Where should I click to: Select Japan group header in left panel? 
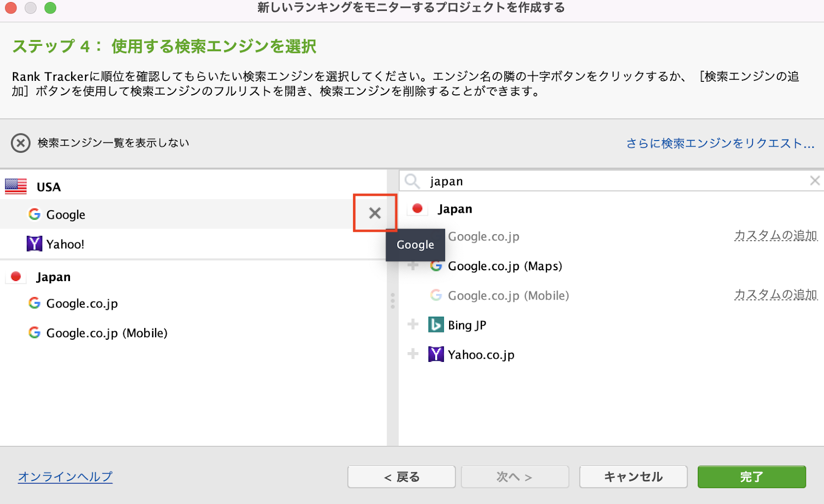[x=193, y=277]
